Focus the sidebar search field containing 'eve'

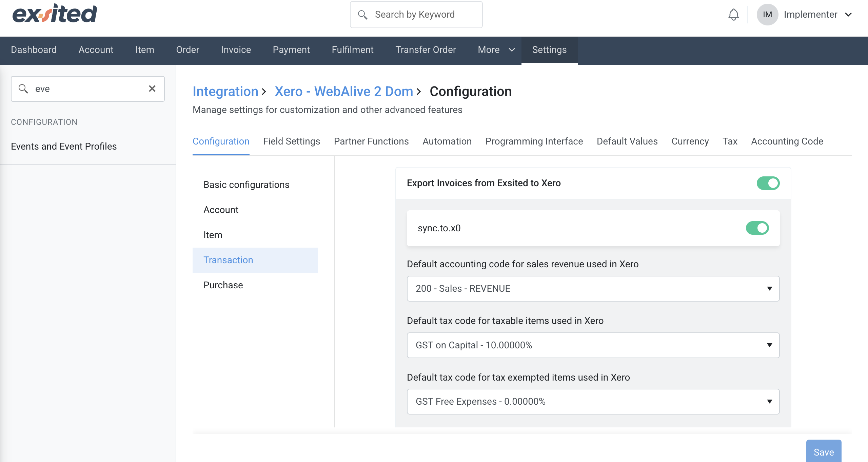pos(87,89)
